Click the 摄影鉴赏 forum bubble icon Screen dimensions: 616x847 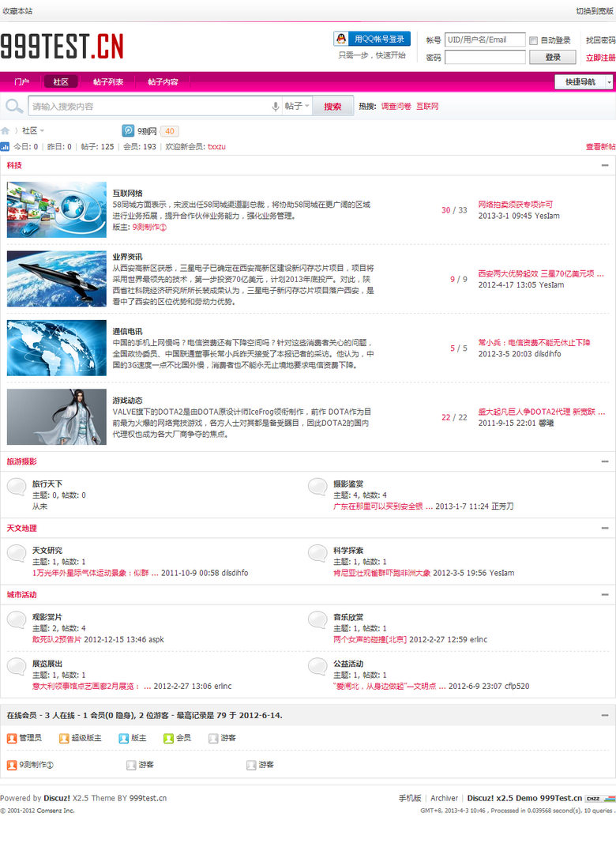(317, 487)
